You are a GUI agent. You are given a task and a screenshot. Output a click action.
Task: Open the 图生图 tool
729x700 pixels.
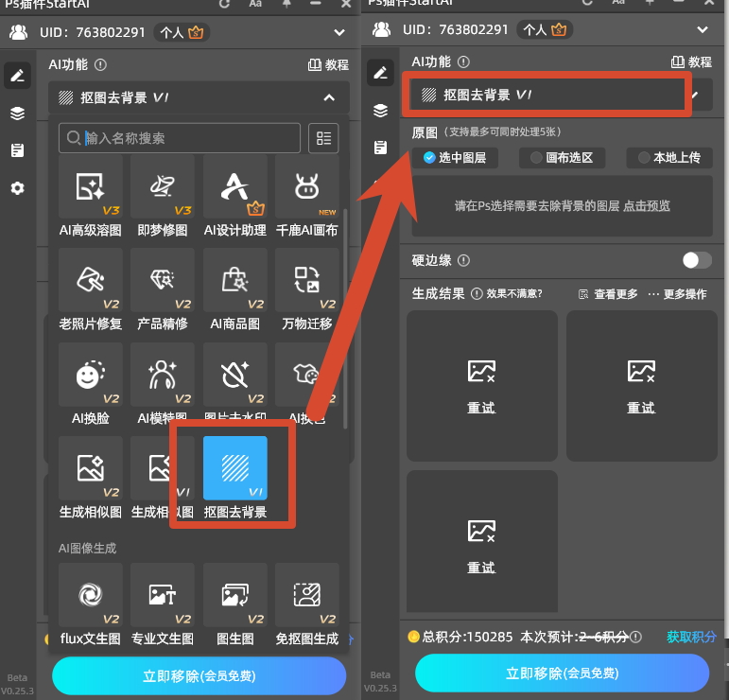point(234,595)
